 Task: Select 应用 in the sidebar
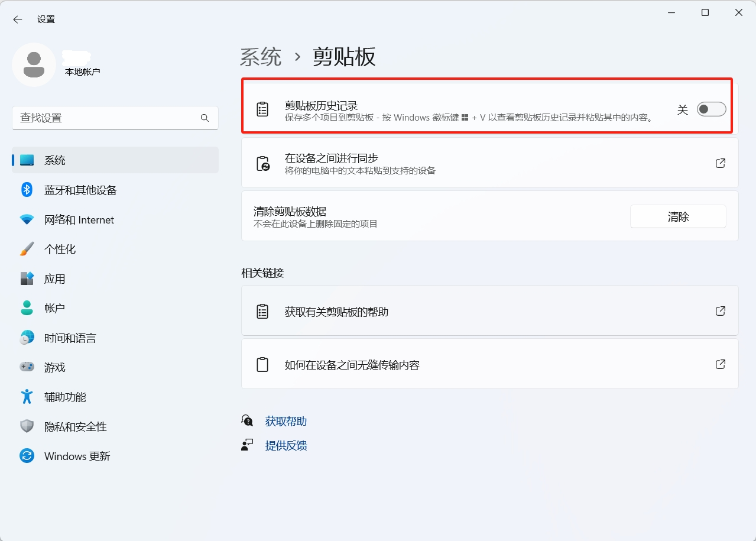pos(55,279)
